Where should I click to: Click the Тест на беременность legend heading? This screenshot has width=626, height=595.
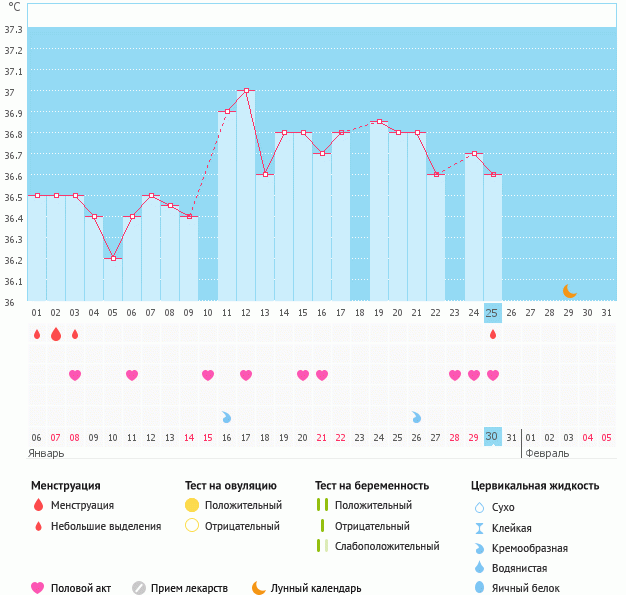pyautogui.click(x=371, y=485)
